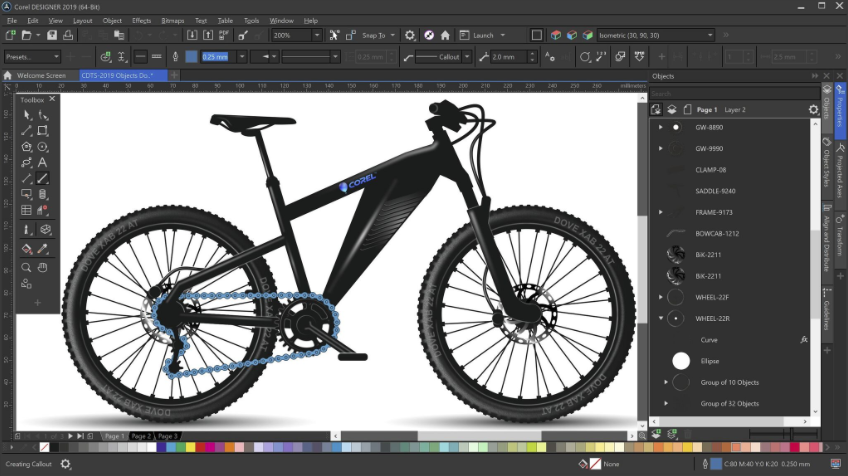848x476 pixels.
Task: Select the Rectangle tool in Toolbox
Action: click(43, 131)
